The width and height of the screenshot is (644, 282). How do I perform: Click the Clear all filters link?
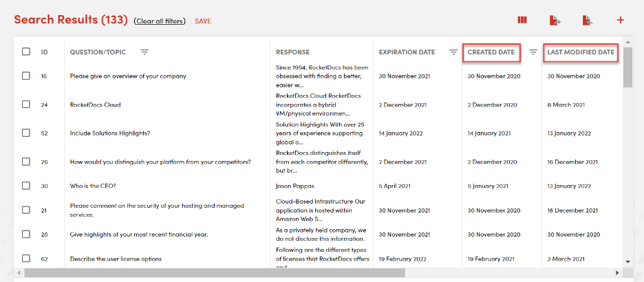tap(160, 21)
